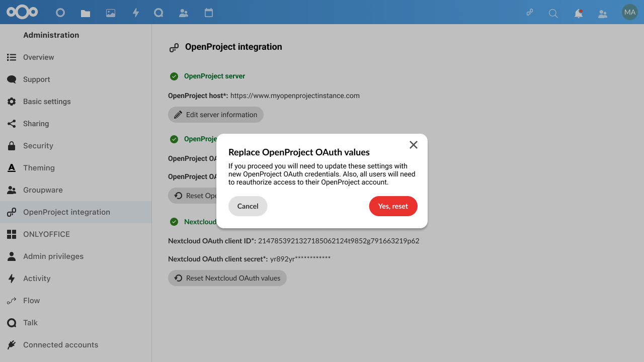Go to Security settings section
644x362 pixels.
tap(38, 146)
